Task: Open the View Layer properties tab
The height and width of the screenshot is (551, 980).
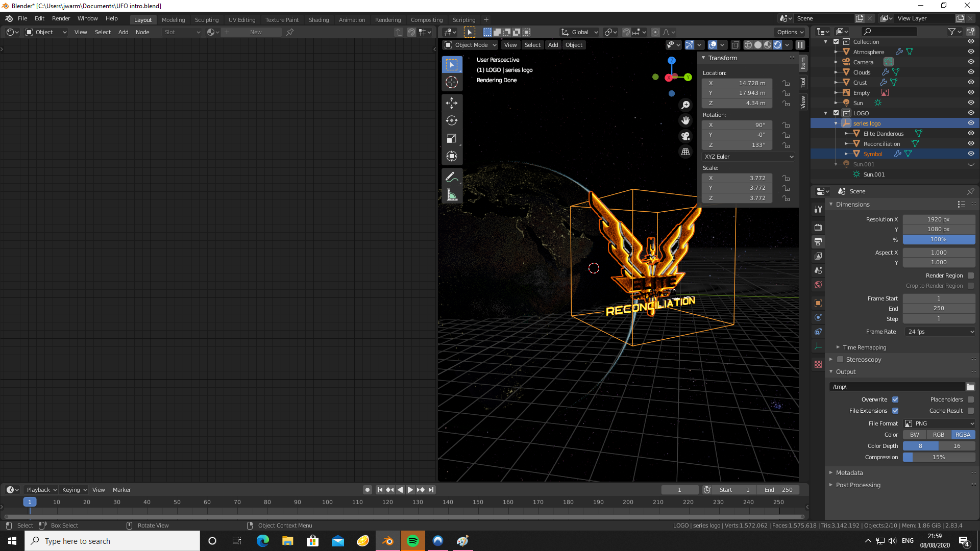Action: click(x=818, y=256)
